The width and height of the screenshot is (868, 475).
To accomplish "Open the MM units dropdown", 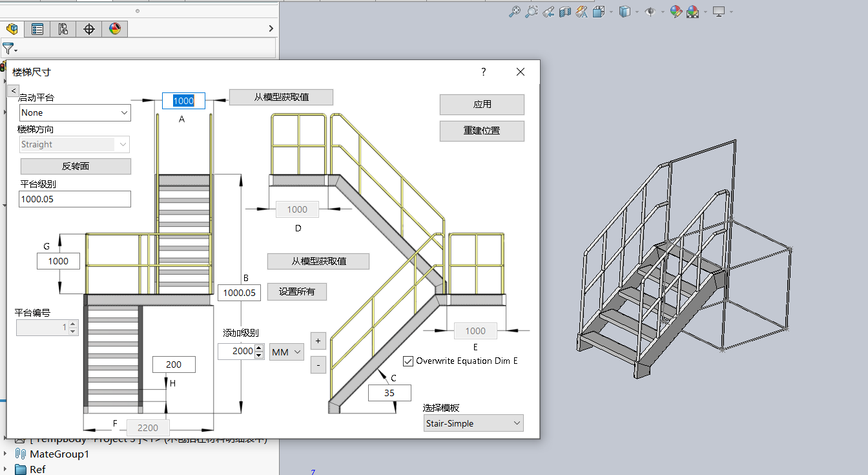I will tap(287, 352).
